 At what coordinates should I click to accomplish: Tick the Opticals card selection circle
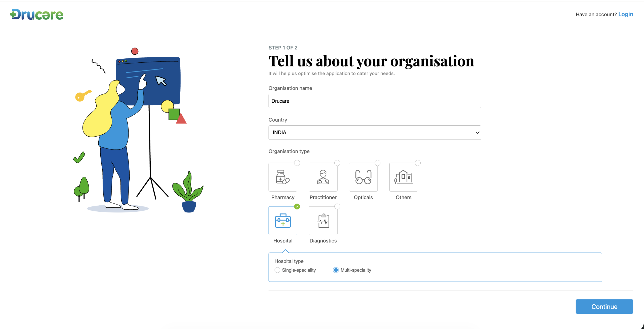click(378, 163)
